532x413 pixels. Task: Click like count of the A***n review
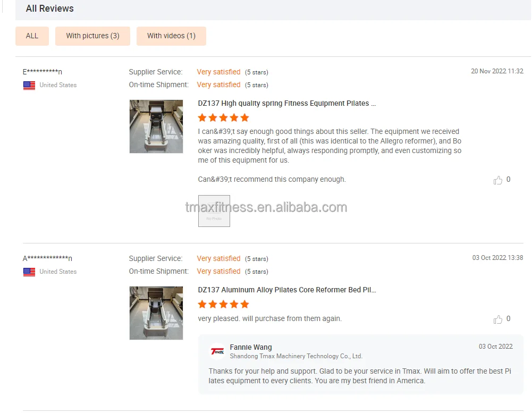click(x=508, y=319)
